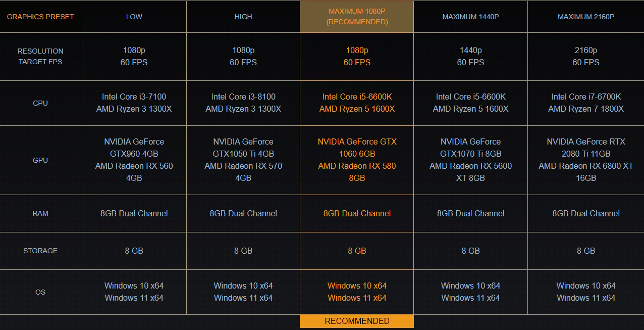The image size is (644, 330).
Task: Select the HIGH preset column header
Action: (243, 17)
